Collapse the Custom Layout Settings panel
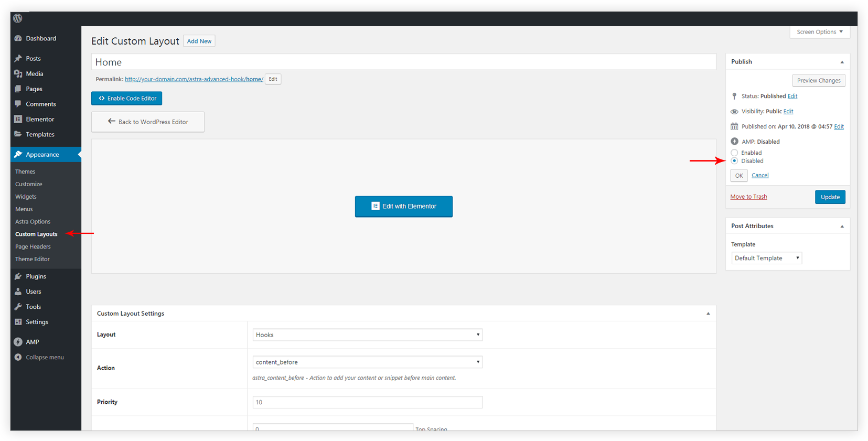This screenshot has height=441, width=868. pos(708,314)
